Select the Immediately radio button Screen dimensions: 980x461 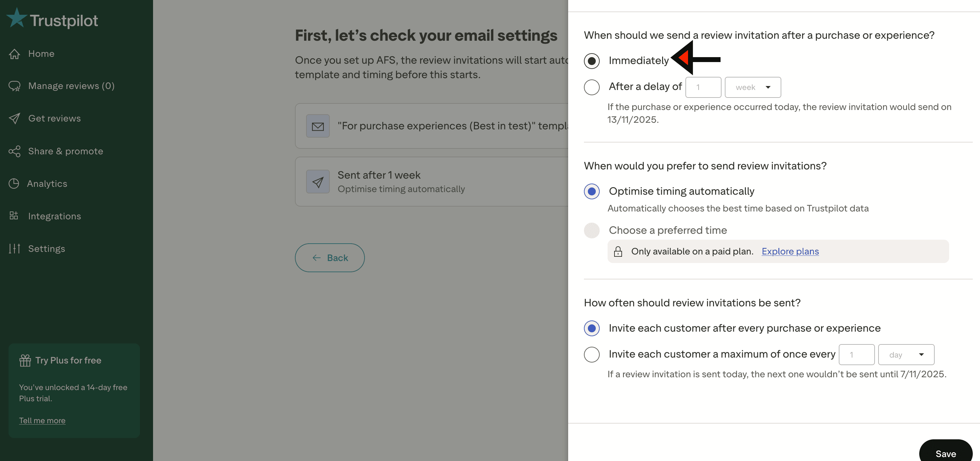(591, 60)
